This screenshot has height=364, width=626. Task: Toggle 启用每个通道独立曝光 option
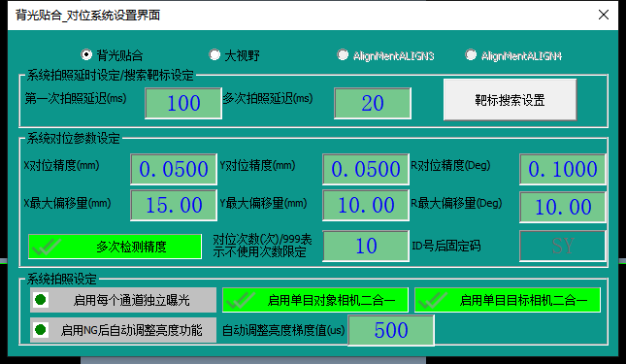123,300
